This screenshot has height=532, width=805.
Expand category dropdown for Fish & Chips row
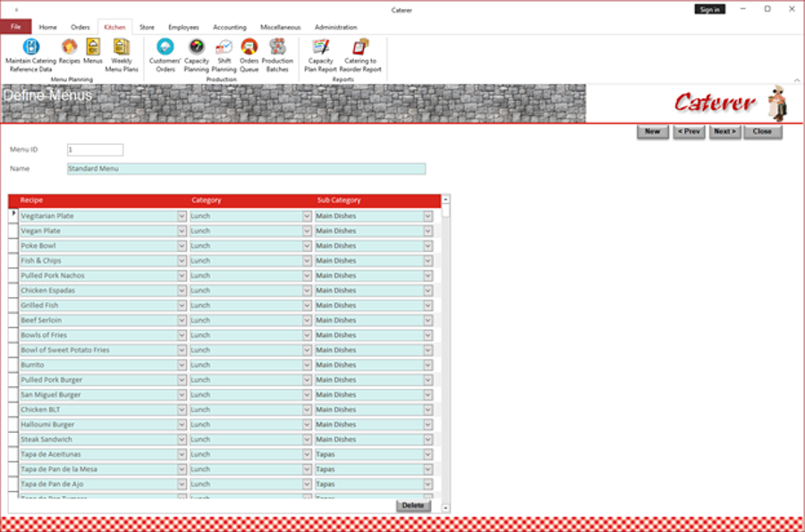click(x=307, y=260)
